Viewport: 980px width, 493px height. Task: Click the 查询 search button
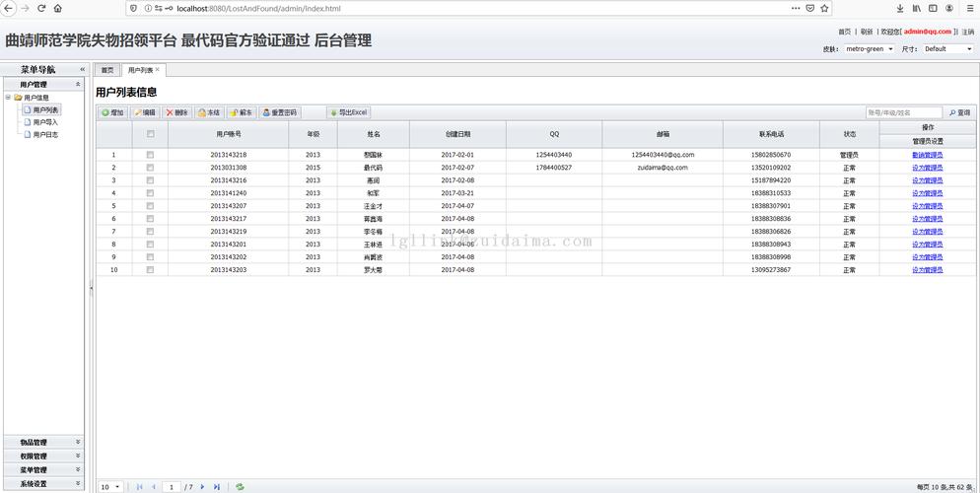pos(959,113)
